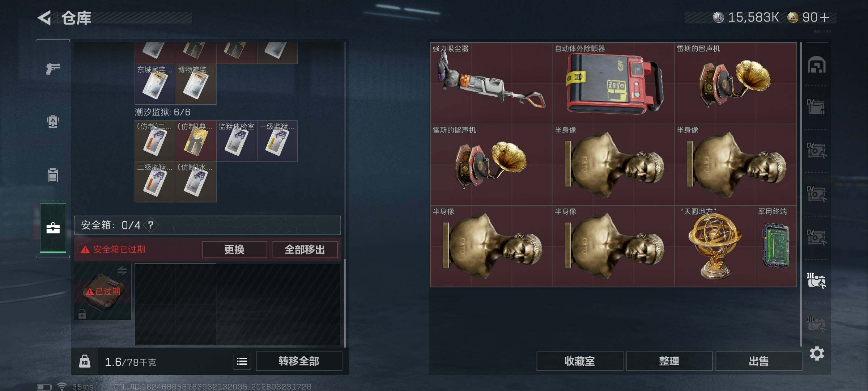
Task: Select the highlighted safe-case briefcase tab
Action: [x=53, y=228]
